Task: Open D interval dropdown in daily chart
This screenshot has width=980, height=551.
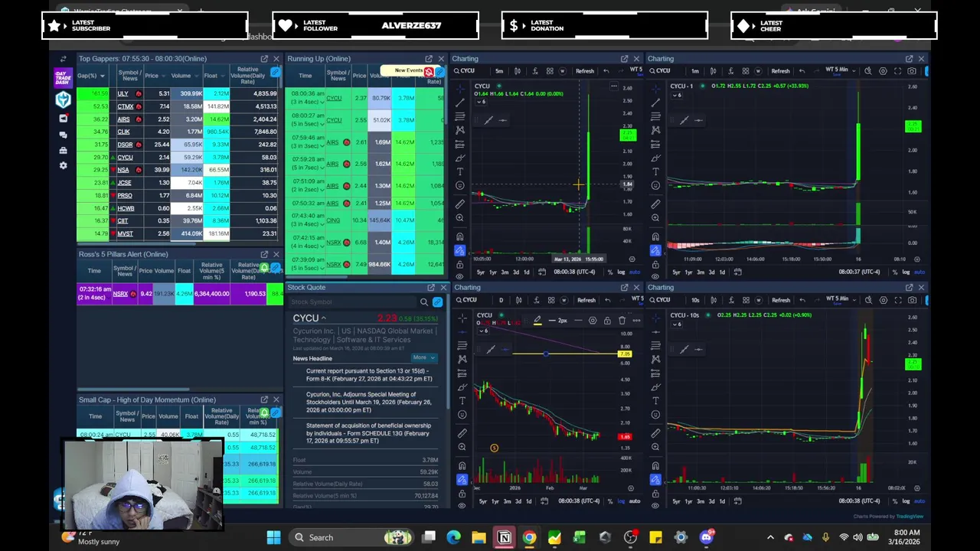Action: (x=501, y=300)
